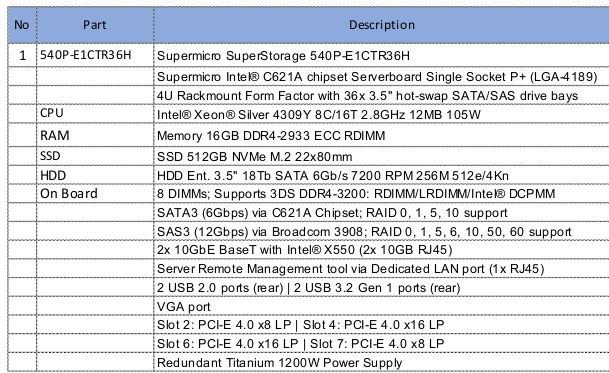Click the RAM part cell
Screen dimensions: 609x373
click(95, 135)
